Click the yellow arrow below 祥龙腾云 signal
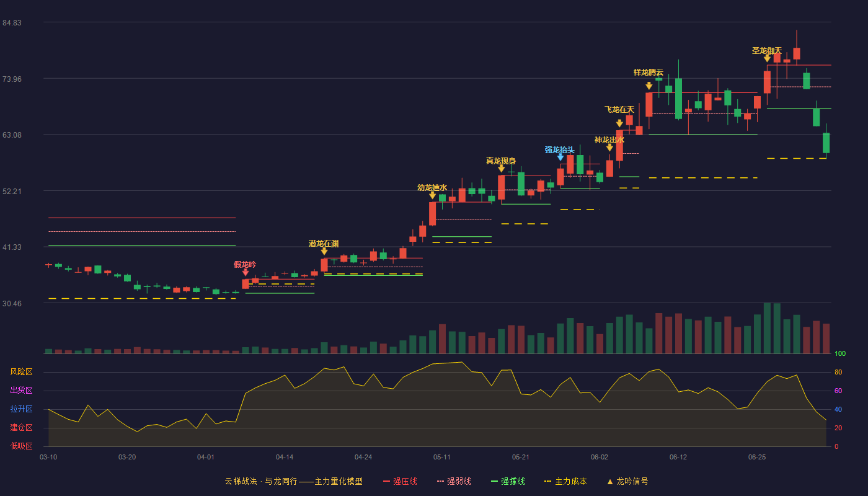 click(x=649, y=86)
